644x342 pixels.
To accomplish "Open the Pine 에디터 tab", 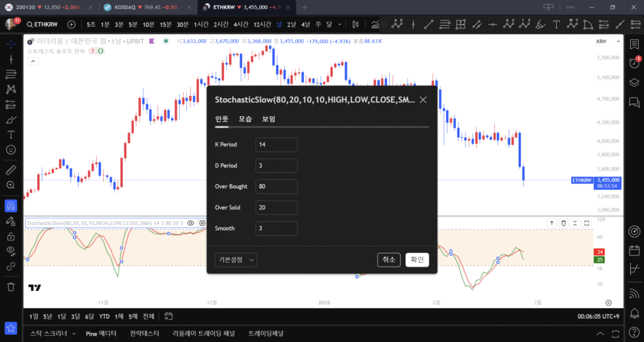I will [101, 333].
